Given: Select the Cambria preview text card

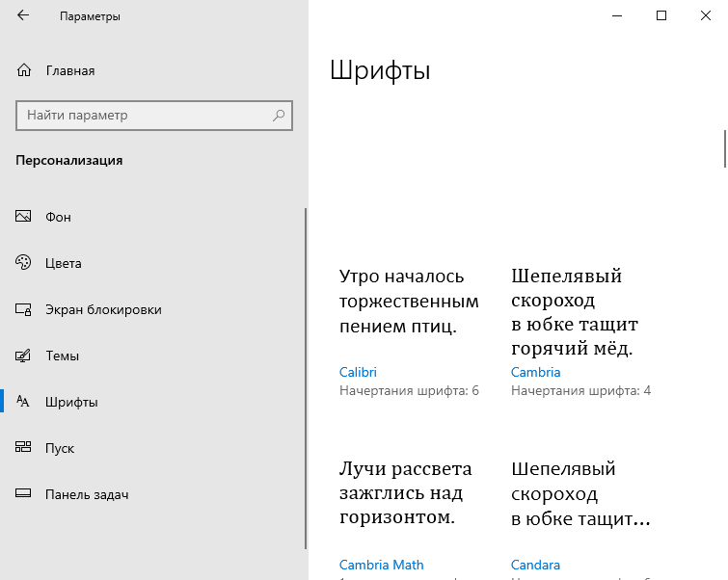Looking at the screenshot, I should click(x=575, y=312).
